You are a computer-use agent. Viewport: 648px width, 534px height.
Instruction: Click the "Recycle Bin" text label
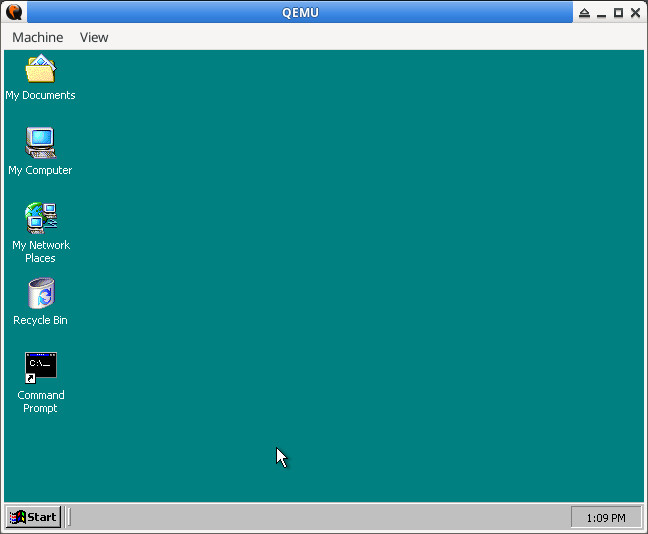coord(40,320)
